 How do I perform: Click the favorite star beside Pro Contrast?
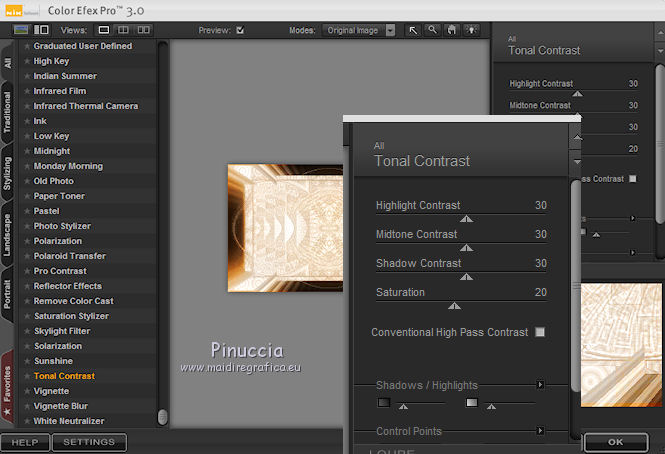click(x=27, y=271)
